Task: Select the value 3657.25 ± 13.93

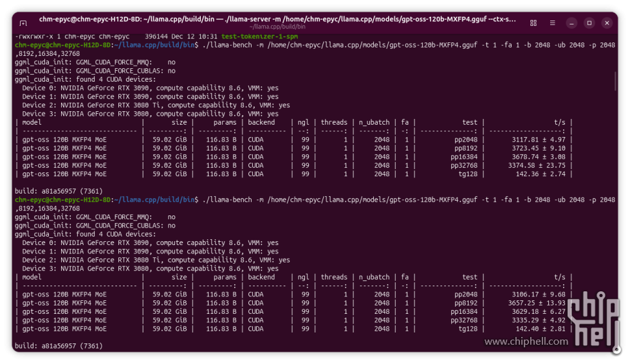Action: (x=537, y=303)
